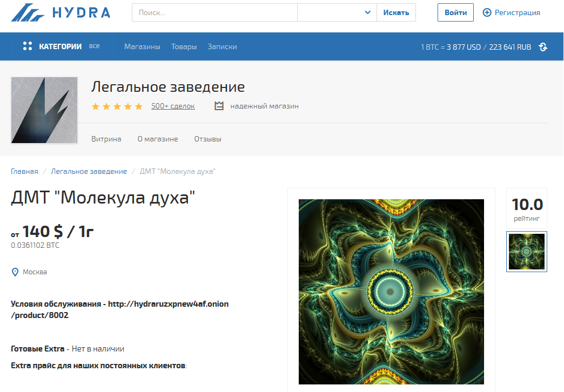Click the plus icon beside Регистрация
564x392 pixels.
487,12
